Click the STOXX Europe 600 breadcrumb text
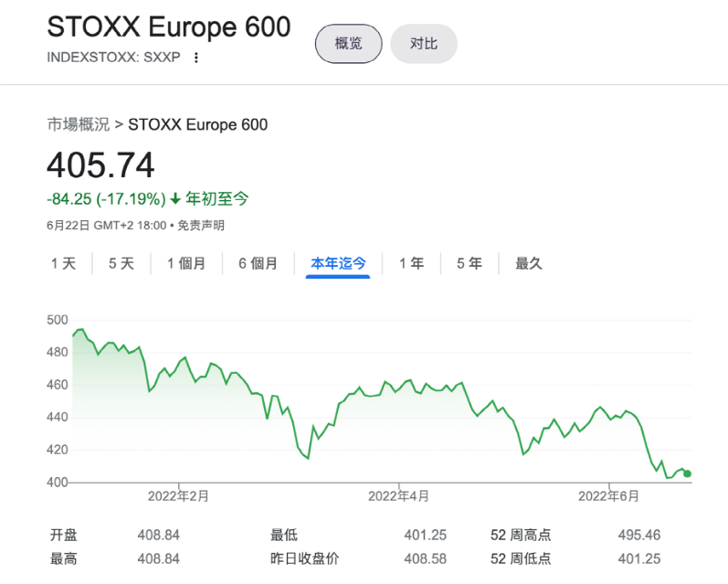728x584 pixels. (x=198, y=124)
